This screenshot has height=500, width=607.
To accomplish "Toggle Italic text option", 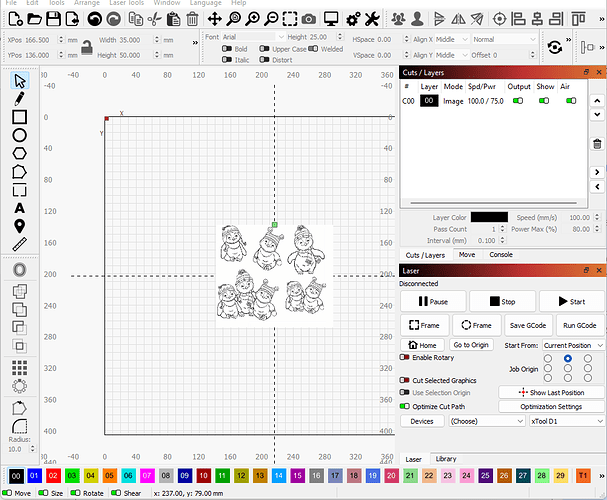I will [226, 60].
